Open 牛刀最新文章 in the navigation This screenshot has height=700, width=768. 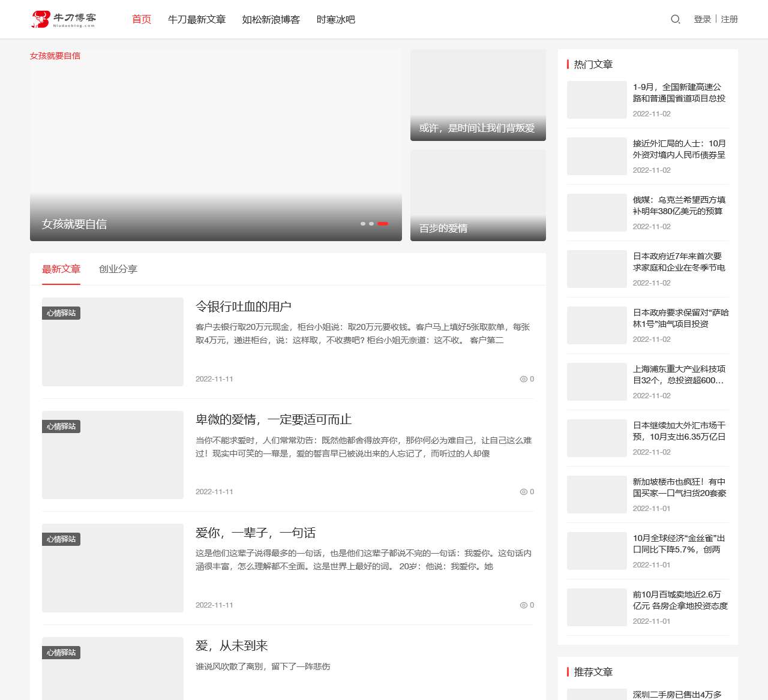click(197, 19)
